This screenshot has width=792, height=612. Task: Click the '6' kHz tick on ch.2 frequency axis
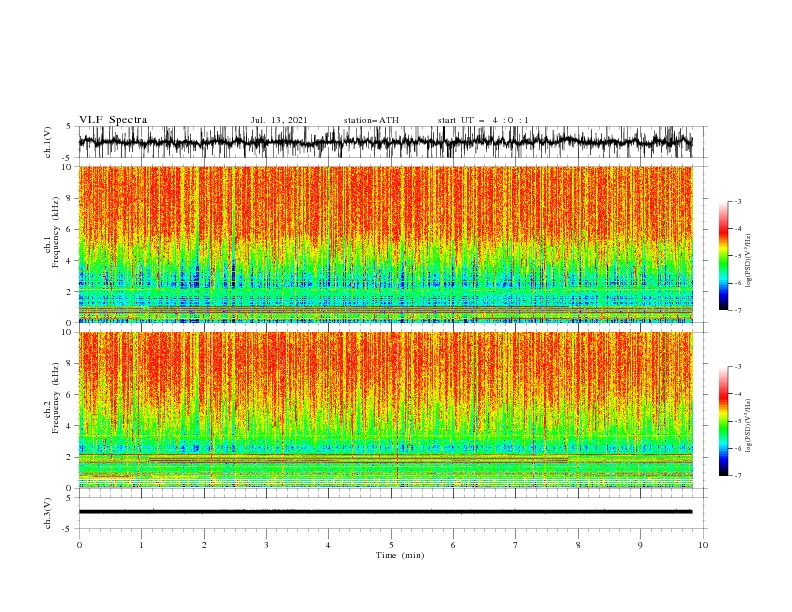click(x=69, y=395)
